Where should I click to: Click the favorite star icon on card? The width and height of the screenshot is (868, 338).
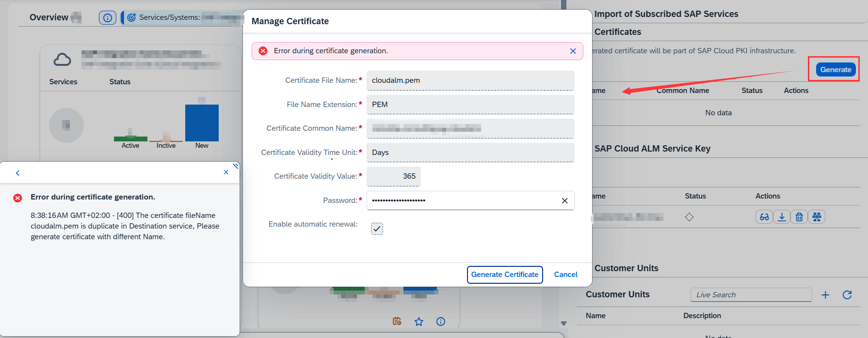point(419,322)
